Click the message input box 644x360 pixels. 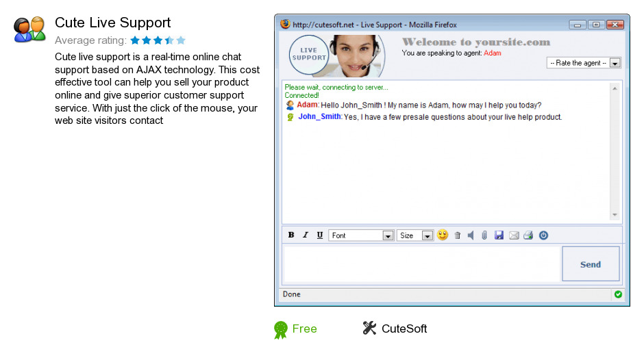coord(422,264)
